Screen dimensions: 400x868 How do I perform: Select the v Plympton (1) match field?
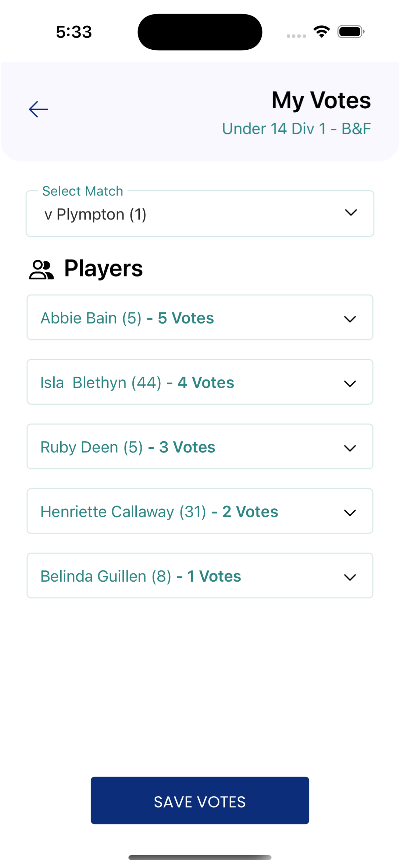click(x=200, y=214)
